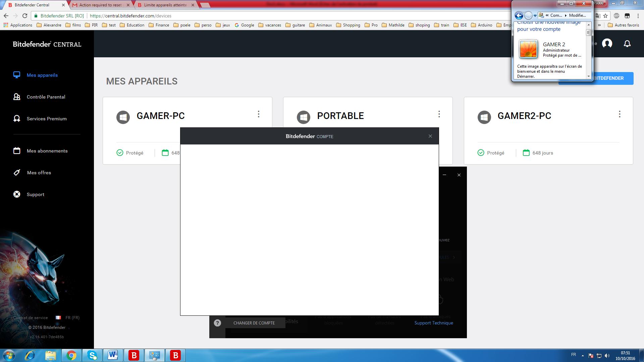The width and height of the screenshot is (644, 362).
Task: Bookmark this page with star icon
Action: coord(605,16)
